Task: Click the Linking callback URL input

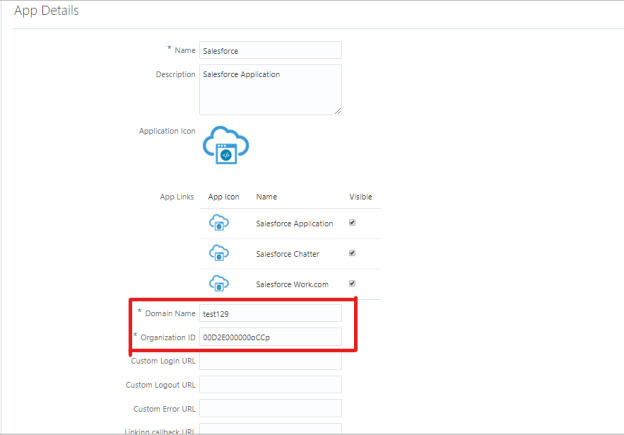Action: click(270, 430)
